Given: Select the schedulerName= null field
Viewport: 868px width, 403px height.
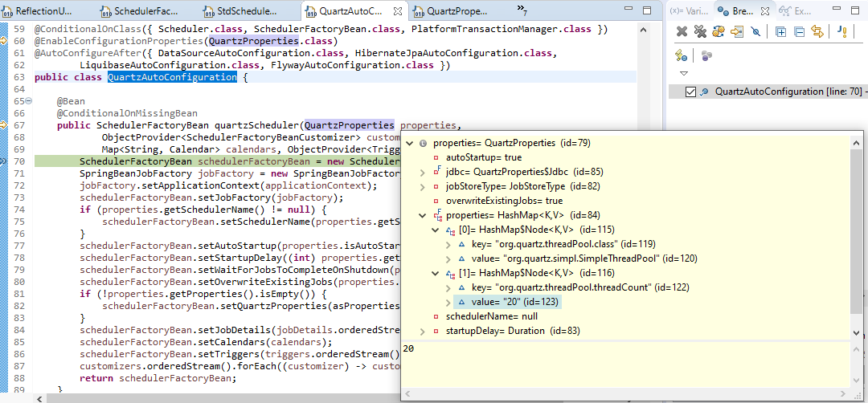Looking at the screenshot, I should coord(492,317).
